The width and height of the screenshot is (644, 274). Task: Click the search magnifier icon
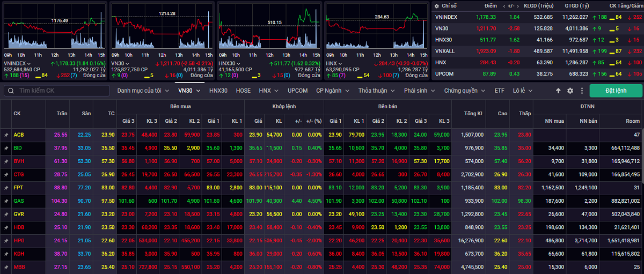point(10,91)
